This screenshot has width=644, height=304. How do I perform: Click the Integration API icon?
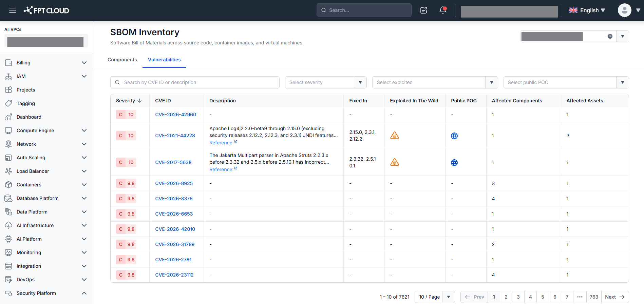pos(8,266)
